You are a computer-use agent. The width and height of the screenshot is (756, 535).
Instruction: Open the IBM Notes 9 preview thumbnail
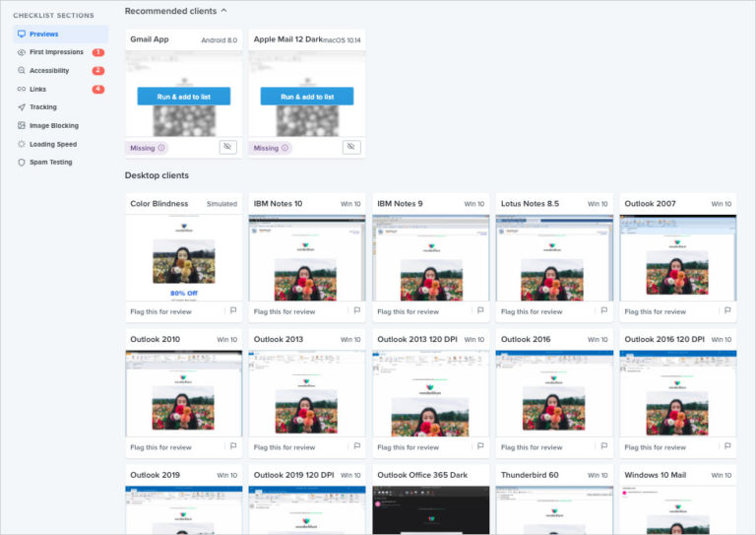(x=431, y=258)
